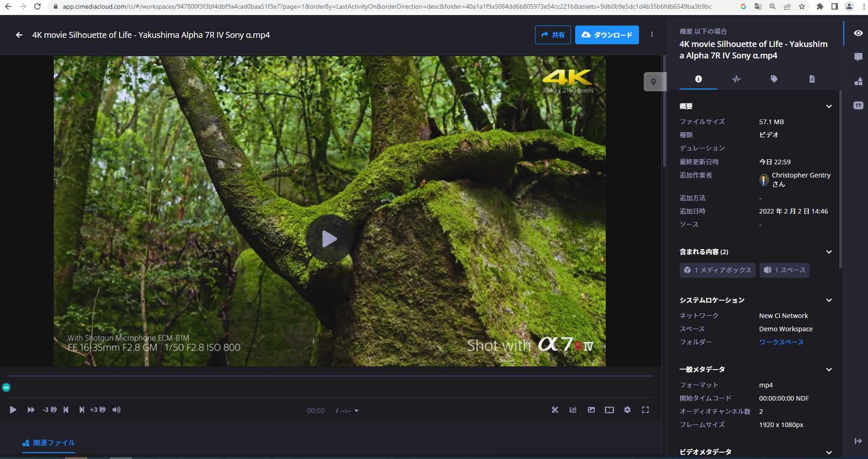868x459 pixels.
Task: Toggle the eye overview panel icon
Action: (x=858, y=33)
